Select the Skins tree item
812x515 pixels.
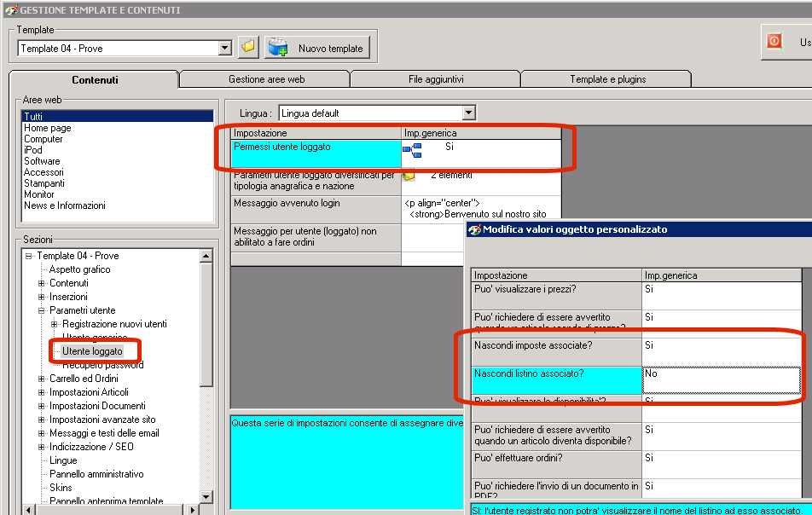tap(61, 488)
